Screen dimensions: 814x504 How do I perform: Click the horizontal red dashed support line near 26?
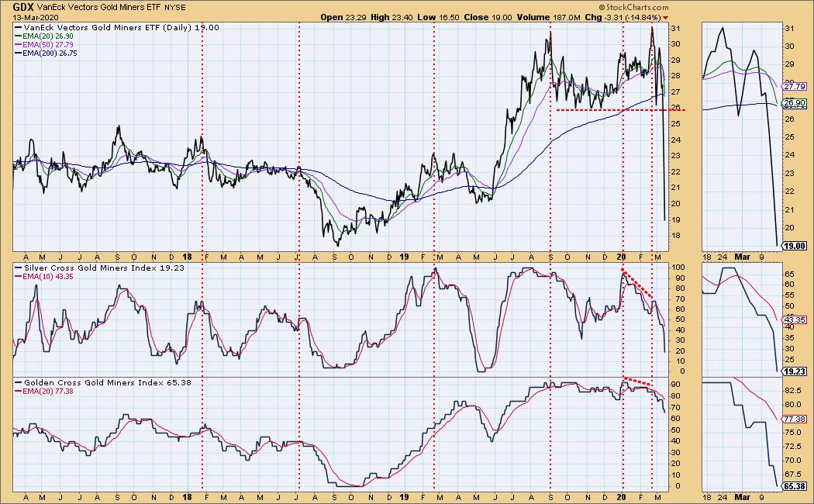tap(621, 110)
